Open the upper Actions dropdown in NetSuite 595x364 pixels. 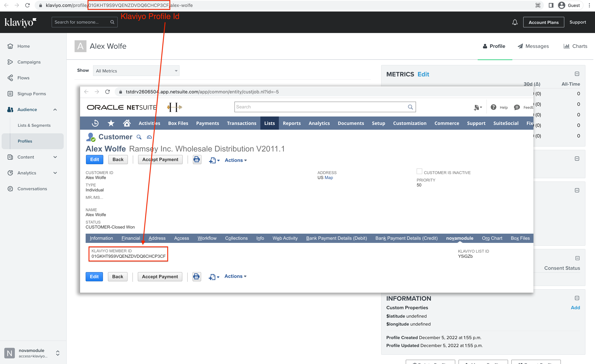coord(236,160)
